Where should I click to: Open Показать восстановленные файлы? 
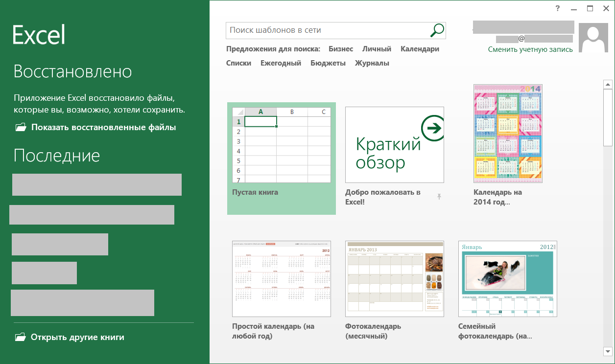(x=103, y=127)
